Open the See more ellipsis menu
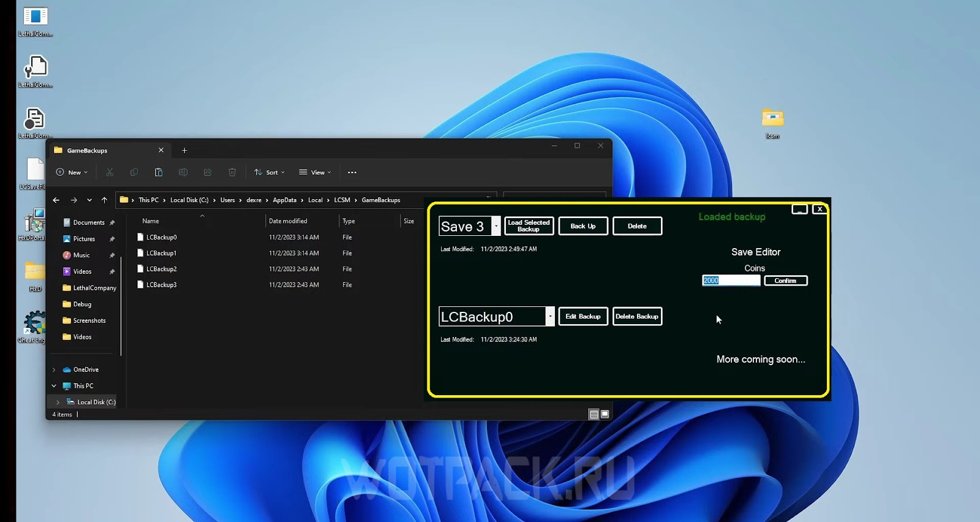Image resolution: width=980 pixels, height=522 pixels. click(352, 172)
